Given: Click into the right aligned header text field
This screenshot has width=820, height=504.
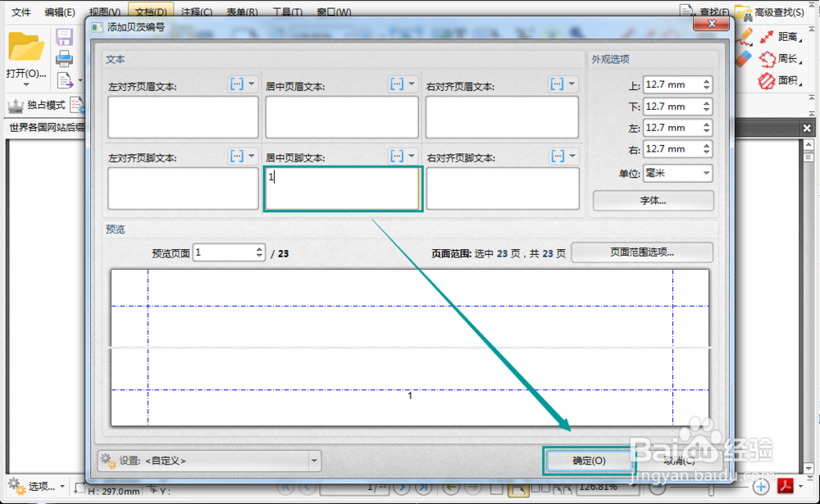Looking at the screenshot, I should [x=502, y=117].
